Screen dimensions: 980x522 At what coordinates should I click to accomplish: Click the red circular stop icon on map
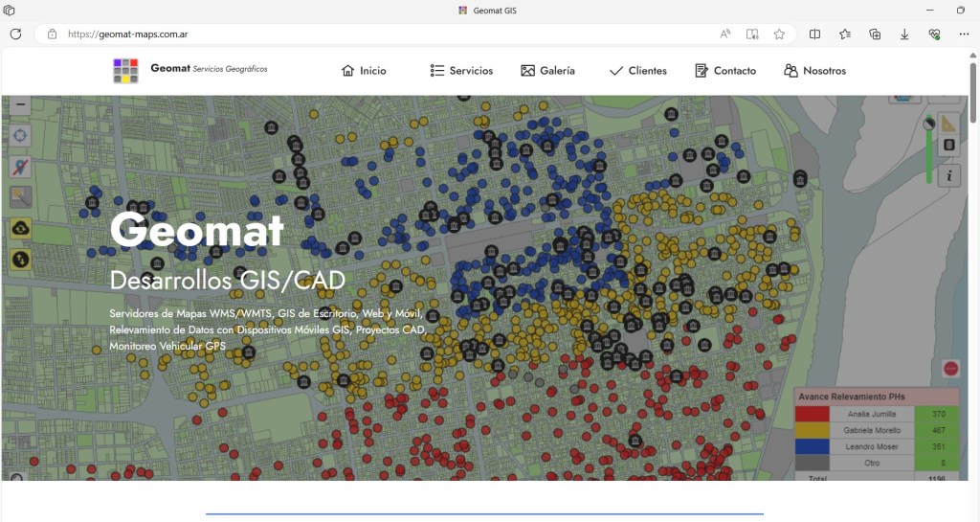coord(950,368)
